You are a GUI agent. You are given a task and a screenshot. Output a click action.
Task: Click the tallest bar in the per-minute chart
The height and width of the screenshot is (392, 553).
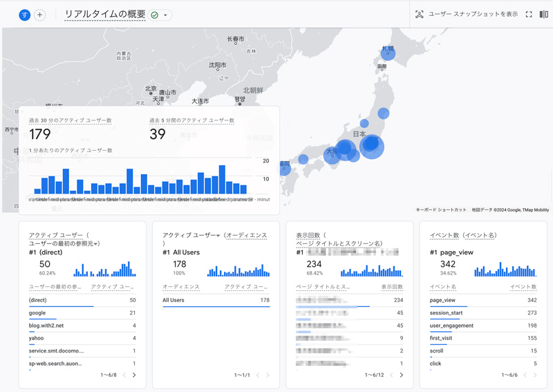222,179
